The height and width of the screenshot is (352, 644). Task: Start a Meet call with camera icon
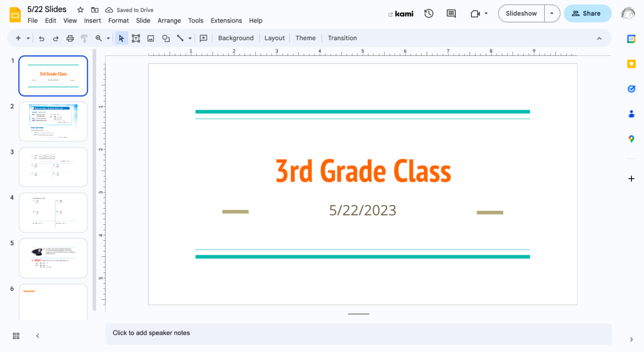475,14
